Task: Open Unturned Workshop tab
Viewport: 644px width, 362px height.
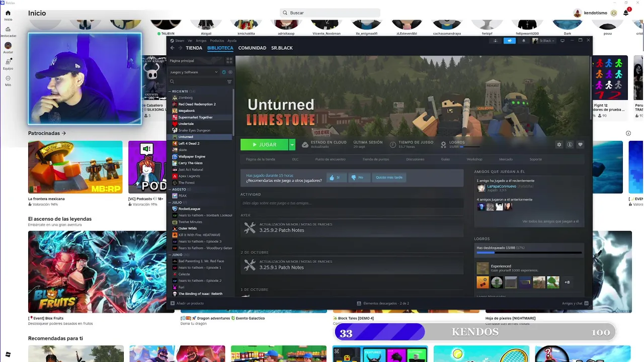Action: (474, 159)
